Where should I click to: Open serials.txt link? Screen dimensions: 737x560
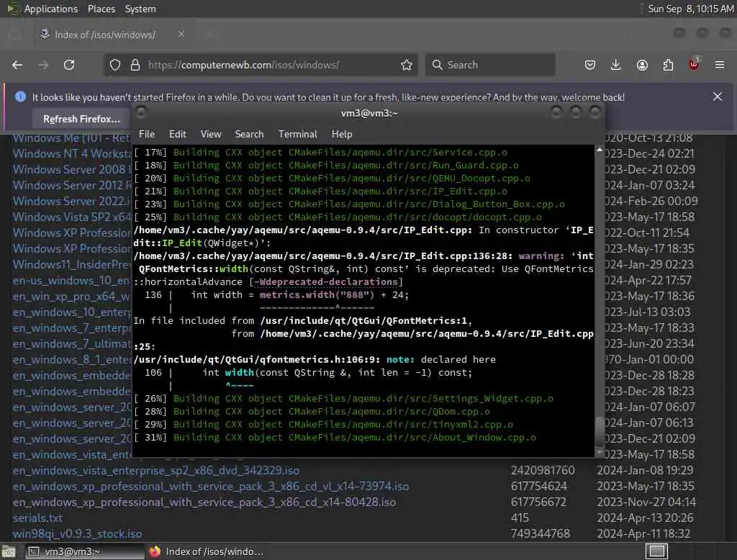(x=37, y=518)
